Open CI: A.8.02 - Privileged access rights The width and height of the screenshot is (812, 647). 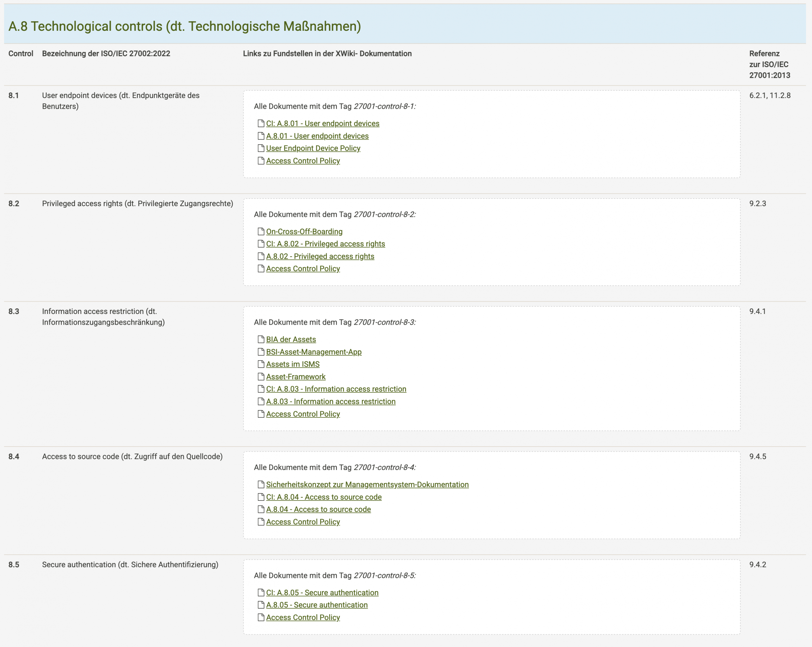click(325, 244)
